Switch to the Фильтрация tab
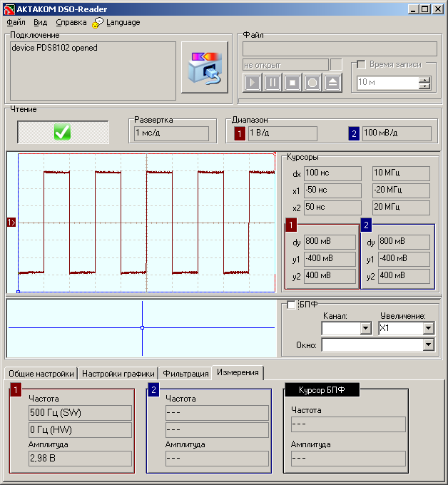Image resolution: width=448 pixels, height=485 pixels. click(x=185, y=374)
